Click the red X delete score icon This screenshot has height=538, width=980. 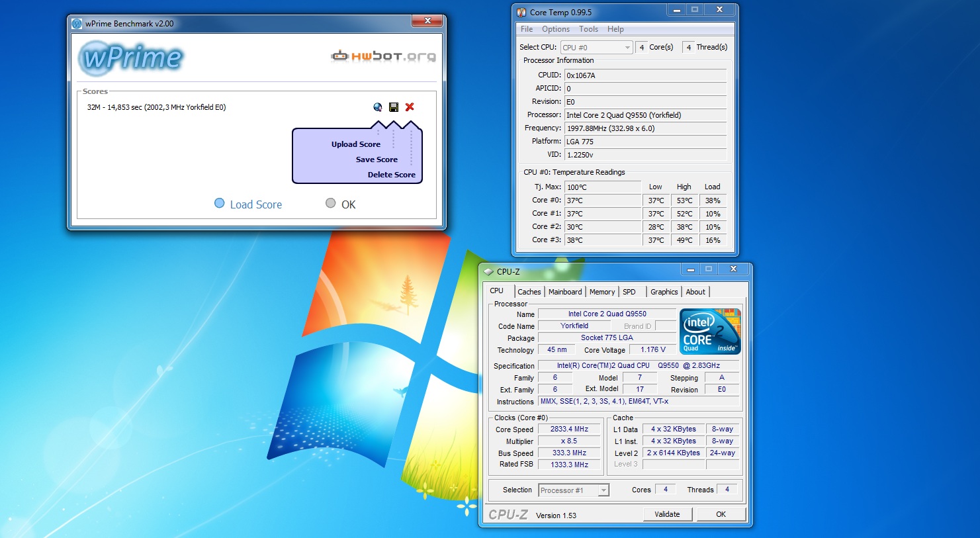(410, 107)
